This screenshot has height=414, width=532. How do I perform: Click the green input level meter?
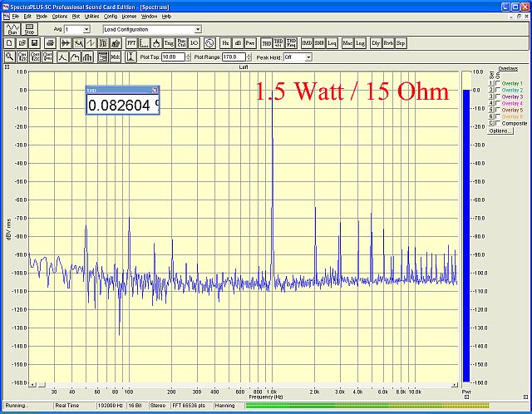pos(367,405)
